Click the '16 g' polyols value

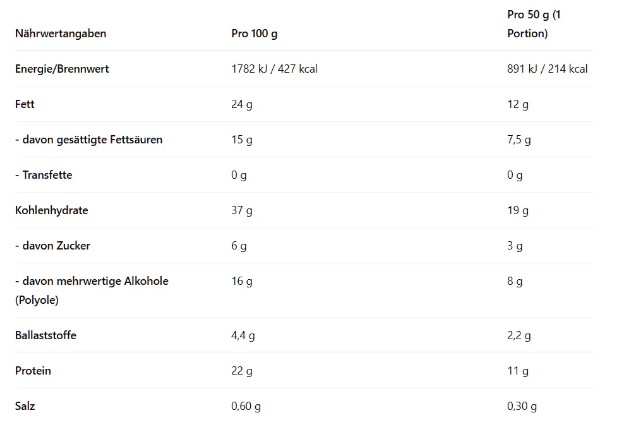241,281
